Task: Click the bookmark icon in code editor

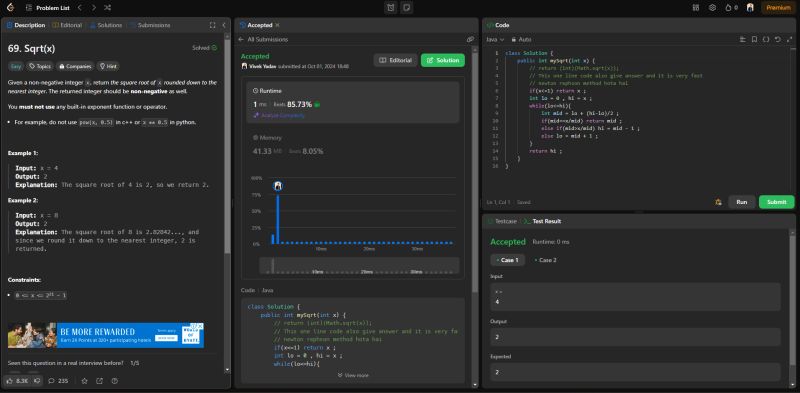Action: [754, 39]
